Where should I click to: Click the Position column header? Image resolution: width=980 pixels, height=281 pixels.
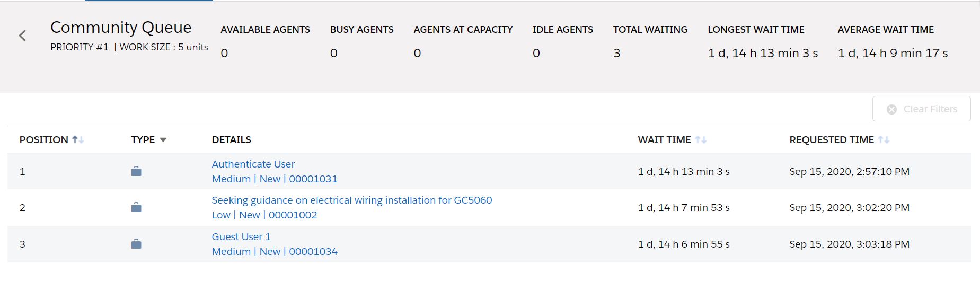coord(43,140)
